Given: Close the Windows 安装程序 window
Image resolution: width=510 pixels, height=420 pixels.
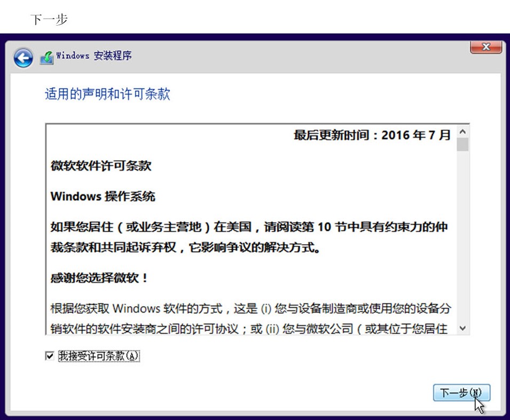Looking at the screenshot, I should 486,47.
